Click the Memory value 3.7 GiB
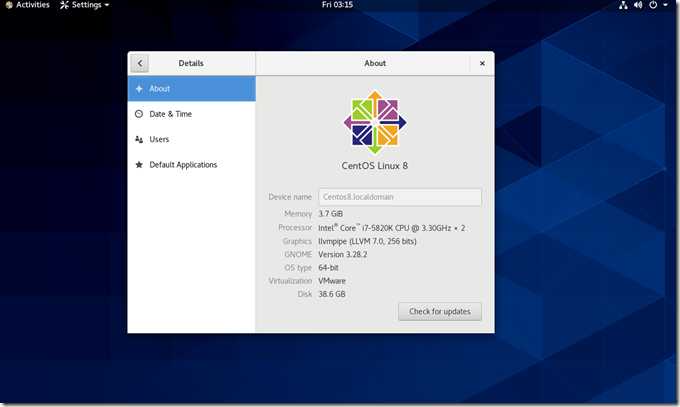Screen dimensions: 680x407 tap(330, 213)
